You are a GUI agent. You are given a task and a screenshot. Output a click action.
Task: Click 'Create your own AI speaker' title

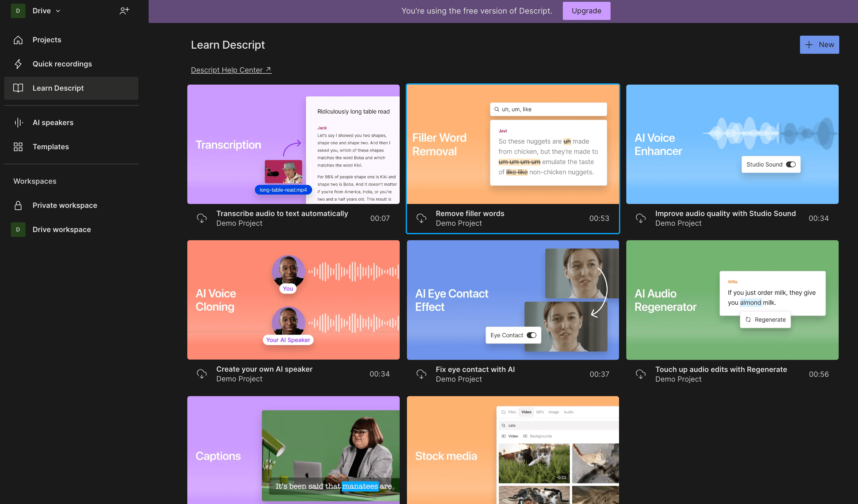click(264, 369)
